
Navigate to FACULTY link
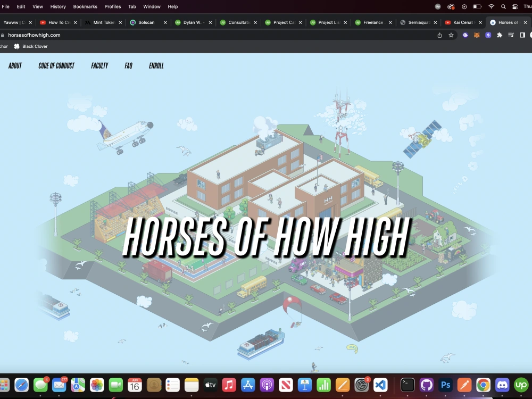coord(99,66)
